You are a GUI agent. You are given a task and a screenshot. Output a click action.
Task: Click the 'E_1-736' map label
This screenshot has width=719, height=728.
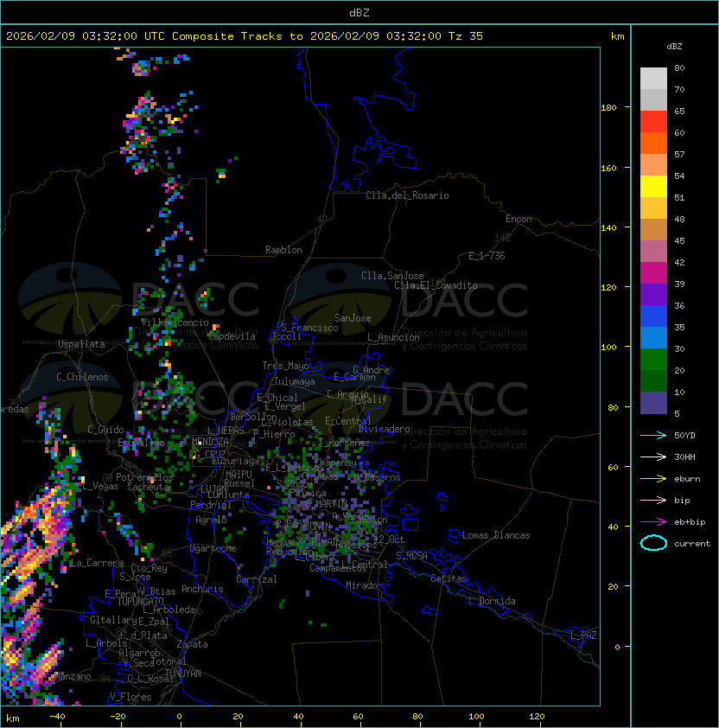point(487,256)
